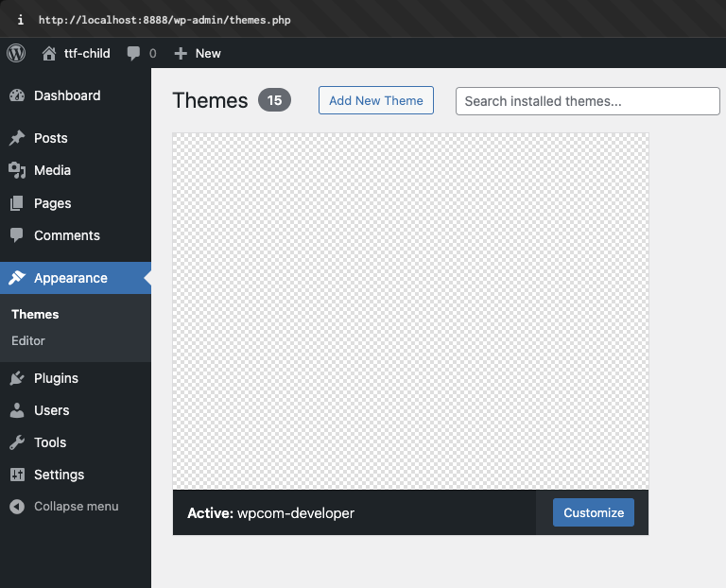This screenshot has width=726, height=588.
Task: Open the ttf-child site home icon
Action: coord(49,53)
